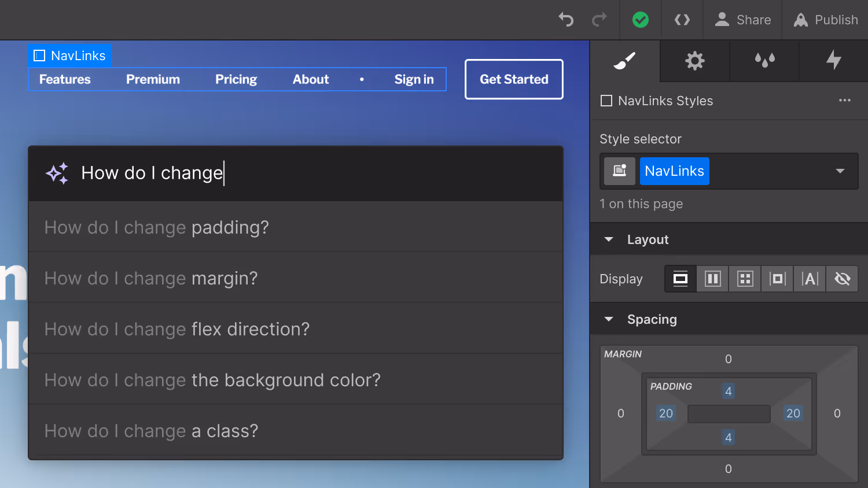The width and height of the screenshot is (868, 488).
Task: Set display to Block
Action: pos(681,279)
